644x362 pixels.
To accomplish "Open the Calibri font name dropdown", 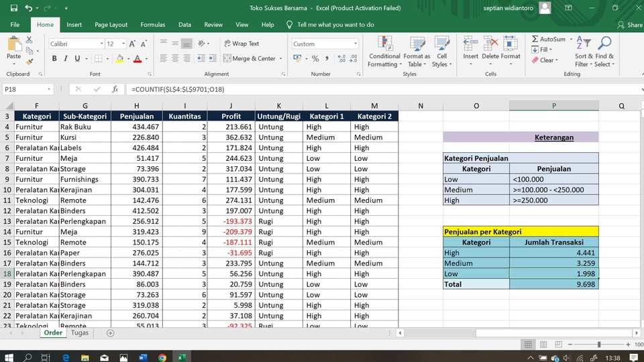I will click(101, 44).
